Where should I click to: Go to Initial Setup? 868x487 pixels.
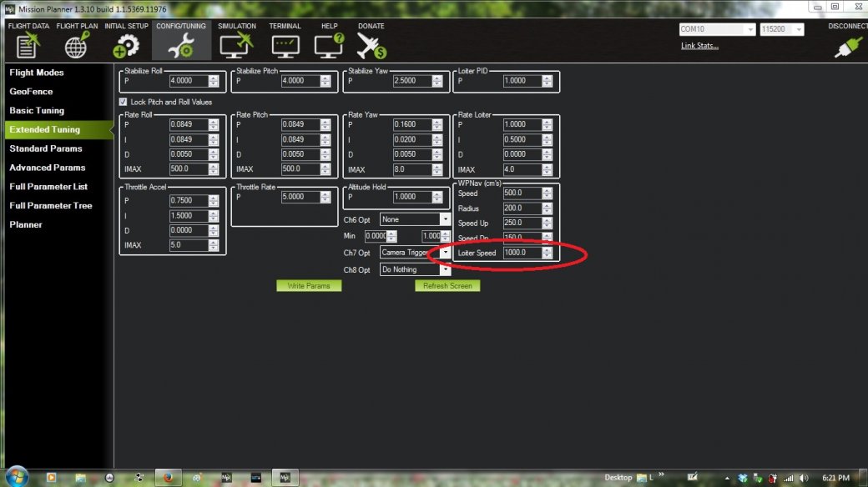pos(126,43)
